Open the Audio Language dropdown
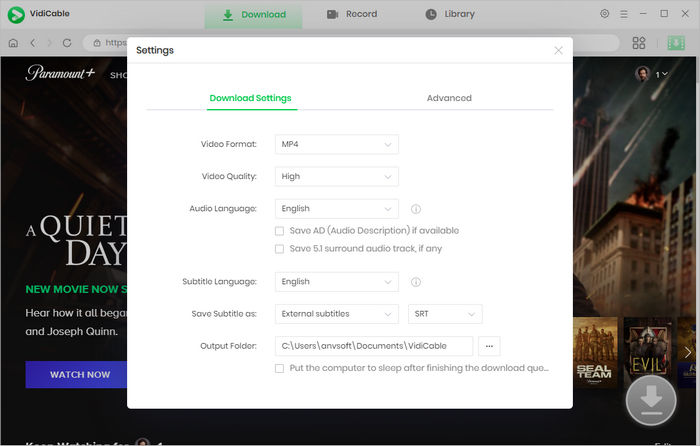The width and height of the screenshot is (700, 446). [x=337, y=208]
